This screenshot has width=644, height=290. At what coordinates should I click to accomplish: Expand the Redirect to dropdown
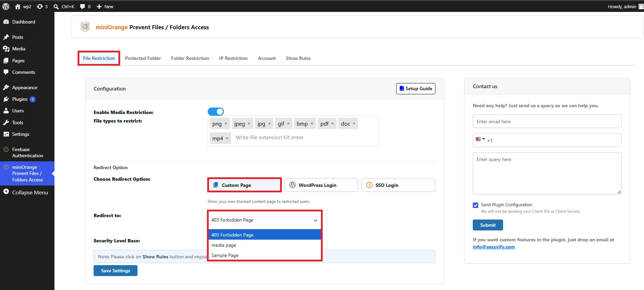[x=264, y=220]
